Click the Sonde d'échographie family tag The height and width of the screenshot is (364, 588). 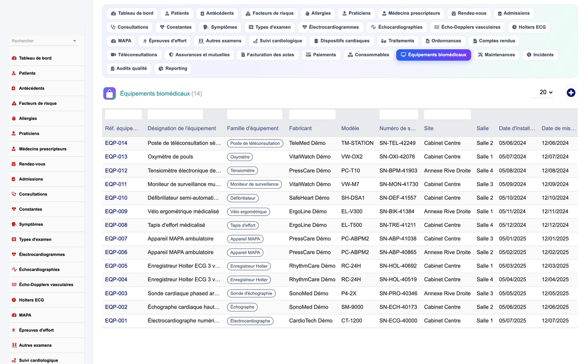click(251, 293)
